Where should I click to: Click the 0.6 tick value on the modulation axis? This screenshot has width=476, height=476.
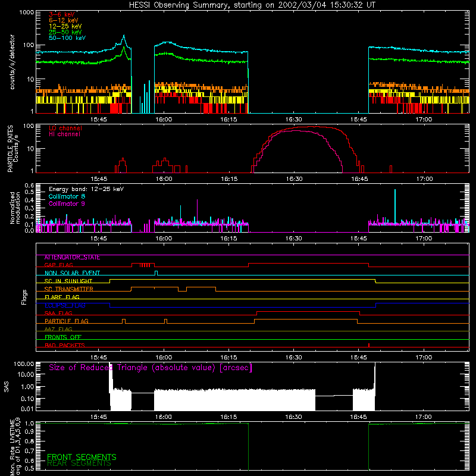coord(29,185)
